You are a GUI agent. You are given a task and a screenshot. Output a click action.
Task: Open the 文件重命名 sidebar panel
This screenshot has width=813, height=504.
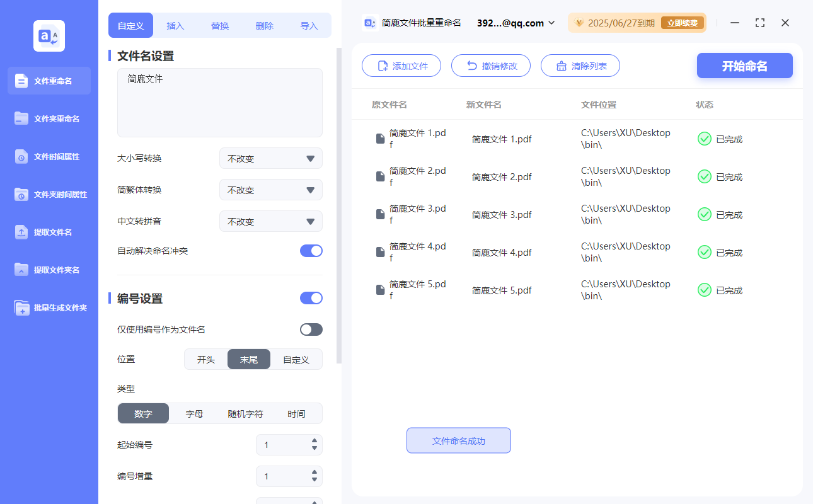[x=49, y=81]
